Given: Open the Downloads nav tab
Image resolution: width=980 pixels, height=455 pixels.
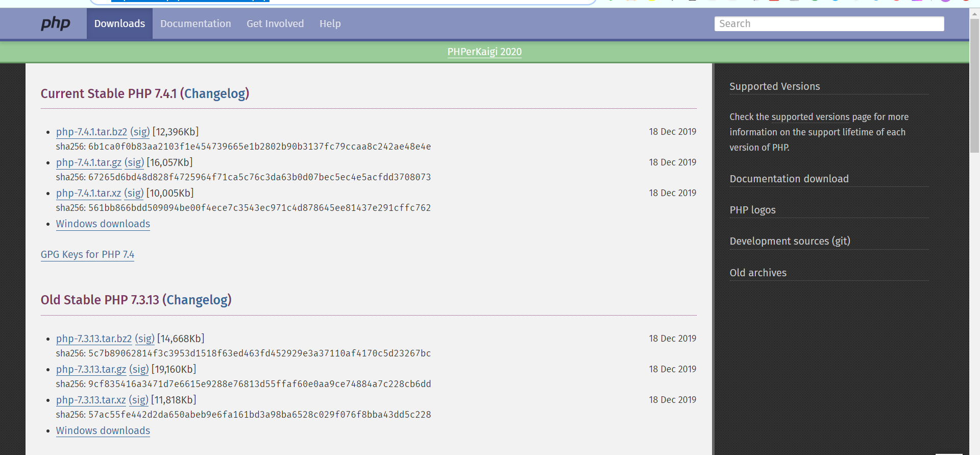Looking at the screenshot, I should (119, 23).
